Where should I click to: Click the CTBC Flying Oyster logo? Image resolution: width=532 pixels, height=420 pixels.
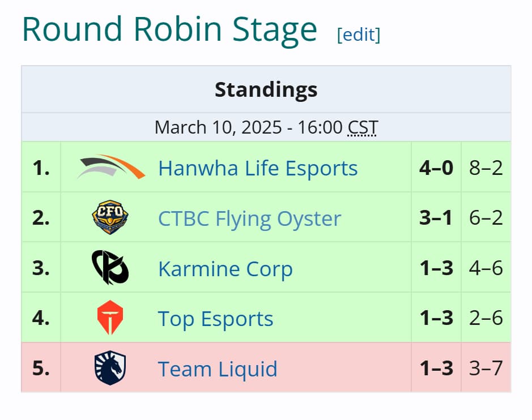(110, 218)
